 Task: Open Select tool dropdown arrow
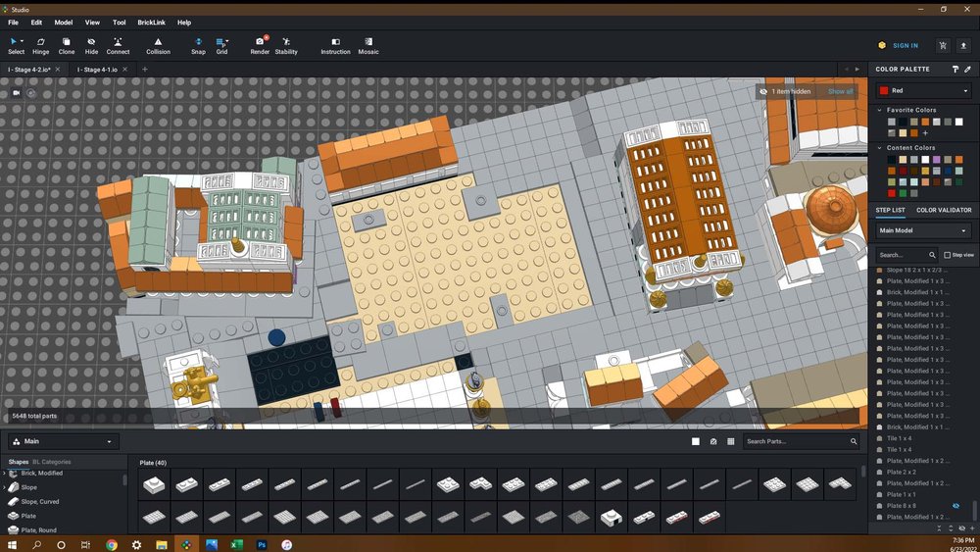[23, 41]
